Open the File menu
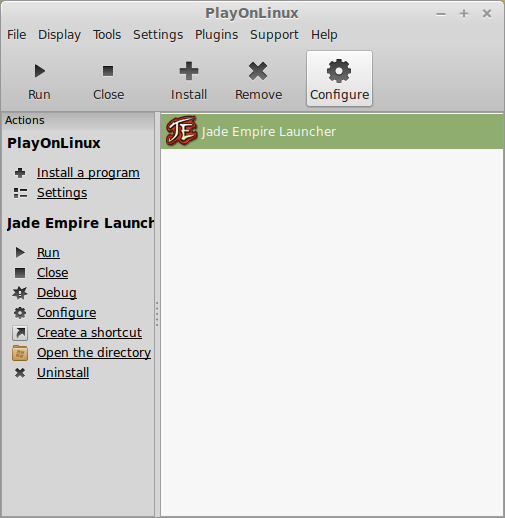This screenshot has width=505, height=518. (x=17, y=35)
